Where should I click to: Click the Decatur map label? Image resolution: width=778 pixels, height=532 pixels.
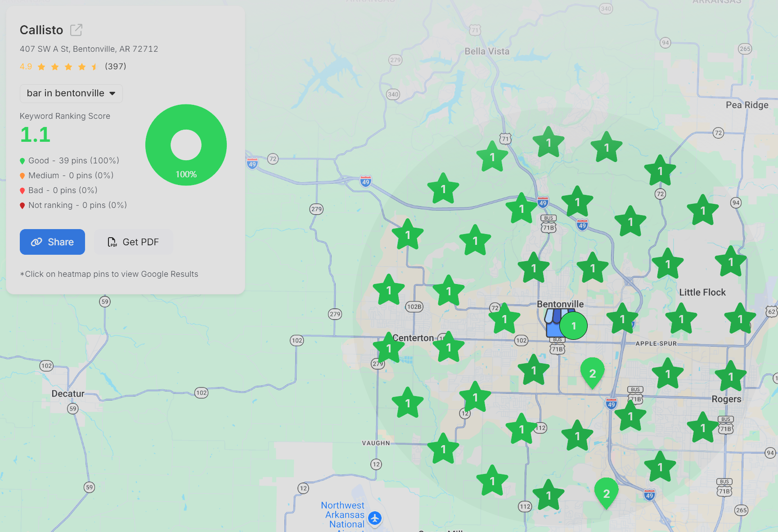tap(68, 394)
